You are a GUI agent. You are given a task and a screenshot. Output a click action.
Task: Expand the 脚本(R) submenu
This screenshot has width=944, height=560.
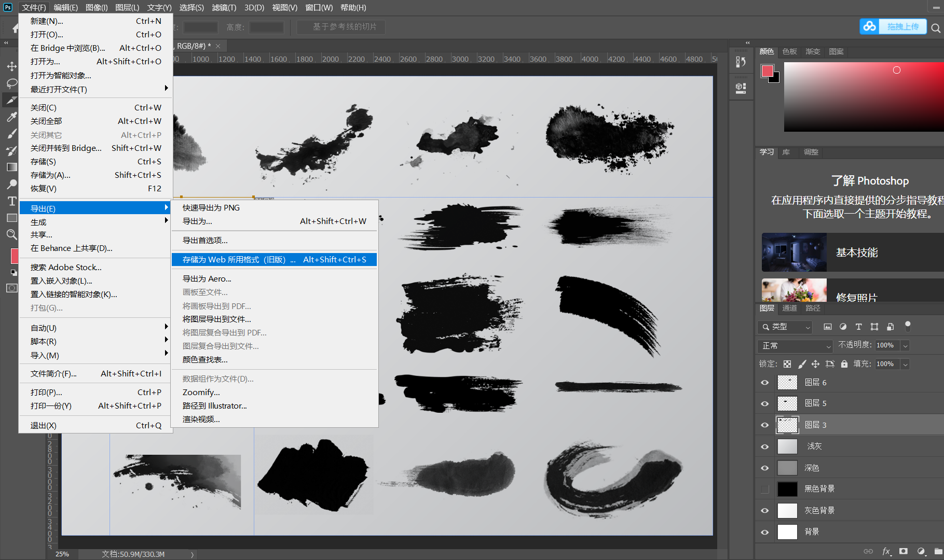[95, 341]
